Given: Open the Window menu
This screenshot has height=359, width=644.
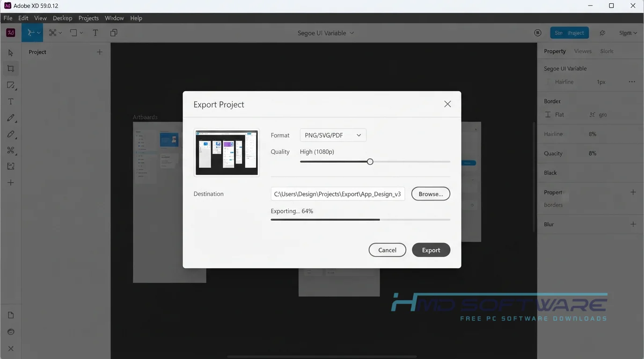Looking at the screenshot, I should (x=114, y=18).
